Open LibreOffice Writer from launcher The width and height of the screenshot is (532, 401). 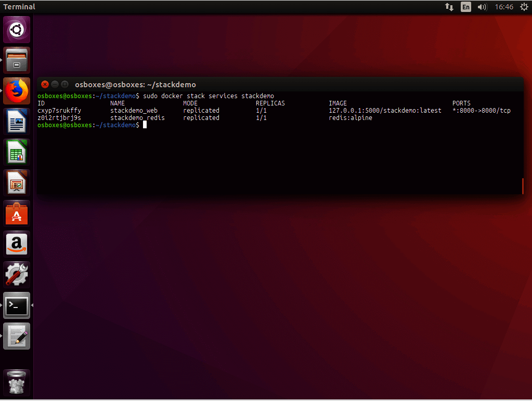click(x=17, y=122)
